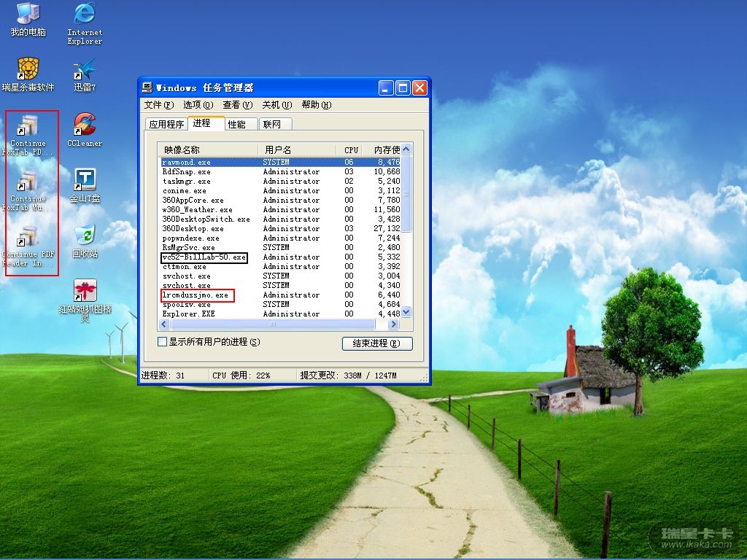Sort by 用户名 column header

(298, 150)
